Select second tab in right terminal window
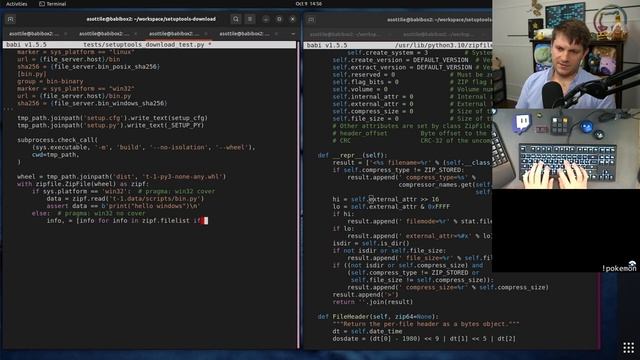This screenshot has height=360, width=640. point(438,35)
